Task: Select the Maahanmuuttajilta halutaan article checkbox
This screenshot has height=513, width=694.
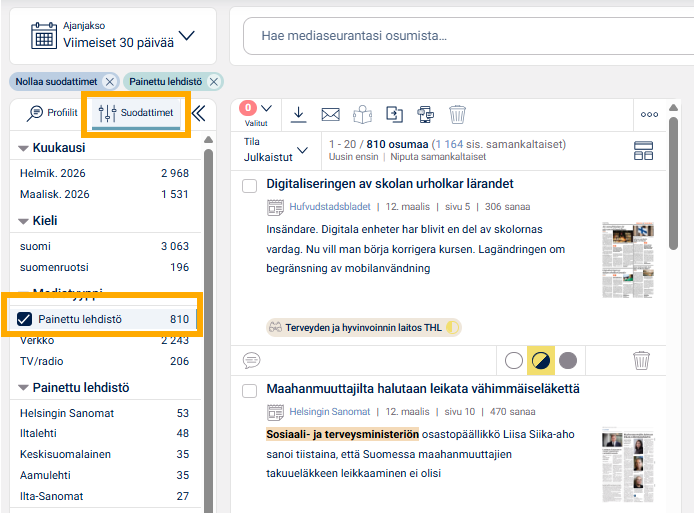Action: [x=250, y=390]
